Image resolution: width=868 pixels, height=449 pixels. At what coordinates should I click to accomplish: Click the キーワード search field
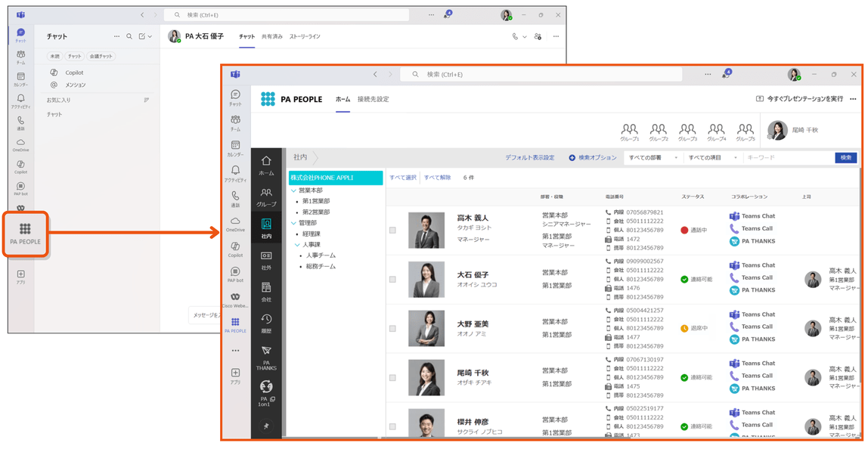(x=789, y=158)
